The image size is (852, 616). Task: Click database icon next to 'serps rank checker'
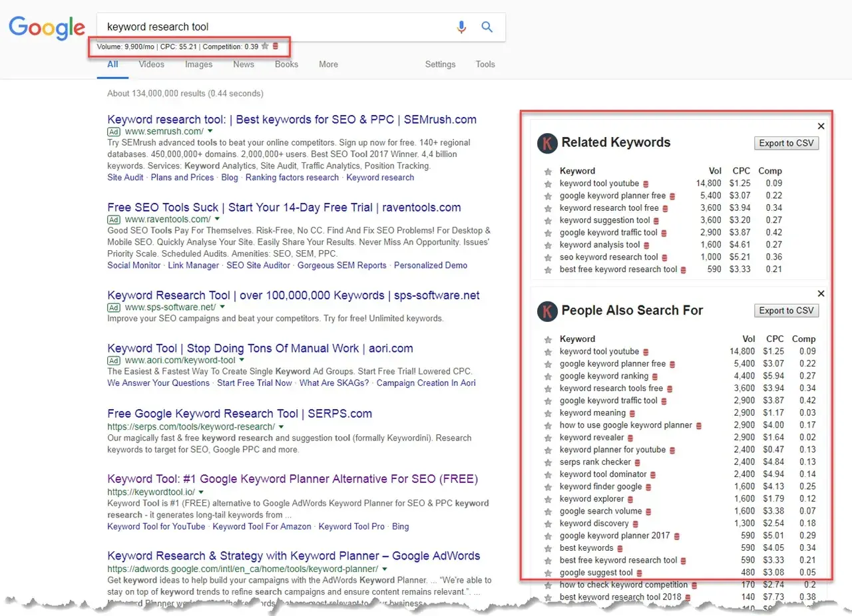coord(637,462)
